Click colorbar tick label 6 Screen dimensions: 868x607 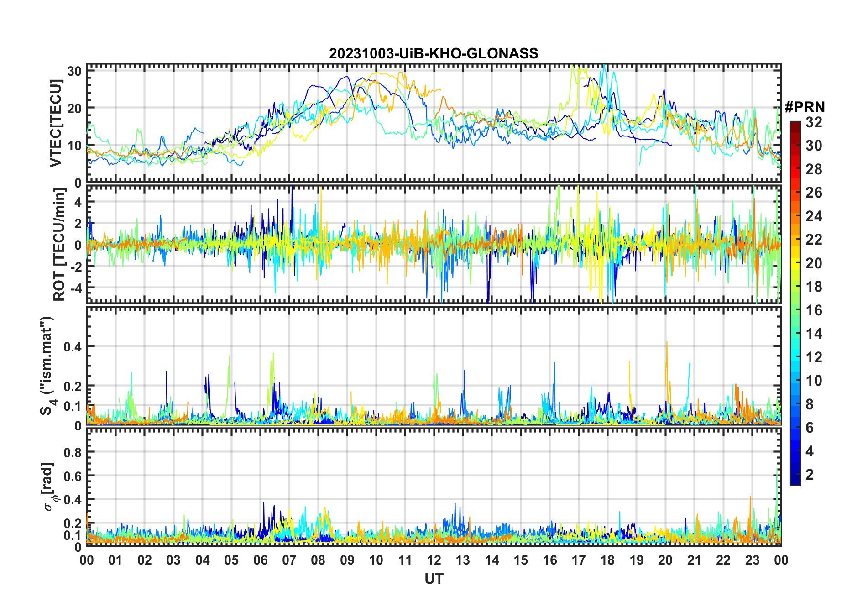[x=810, y=427]
